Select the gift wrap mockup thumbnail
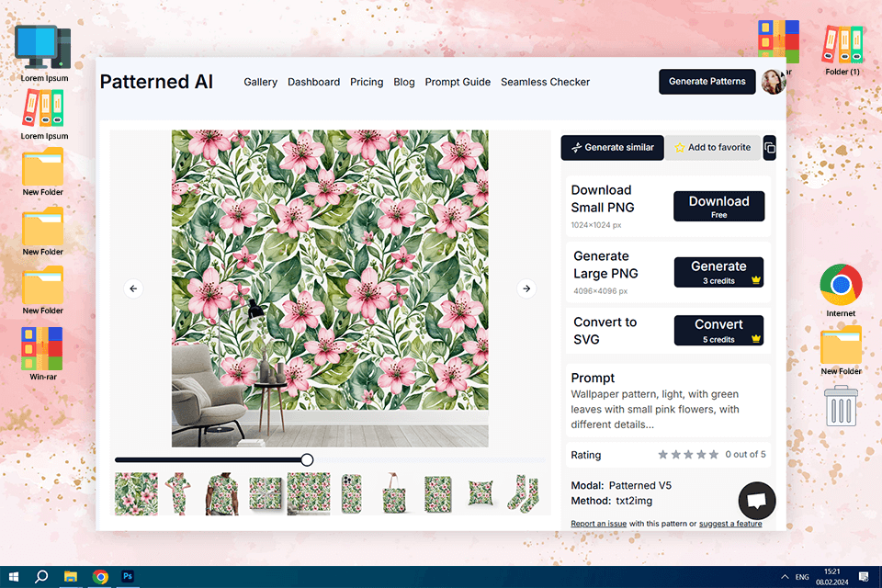This screenshot has height=588, width=882. (265, 494)
